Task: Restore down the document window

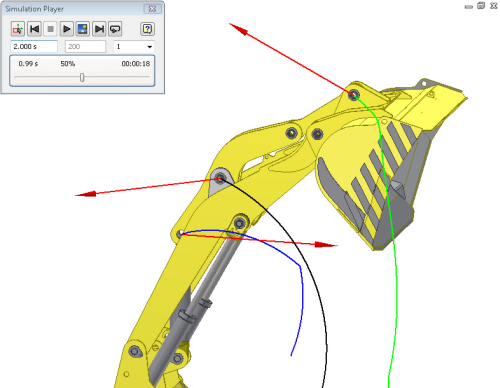Action: click(481, 6)
